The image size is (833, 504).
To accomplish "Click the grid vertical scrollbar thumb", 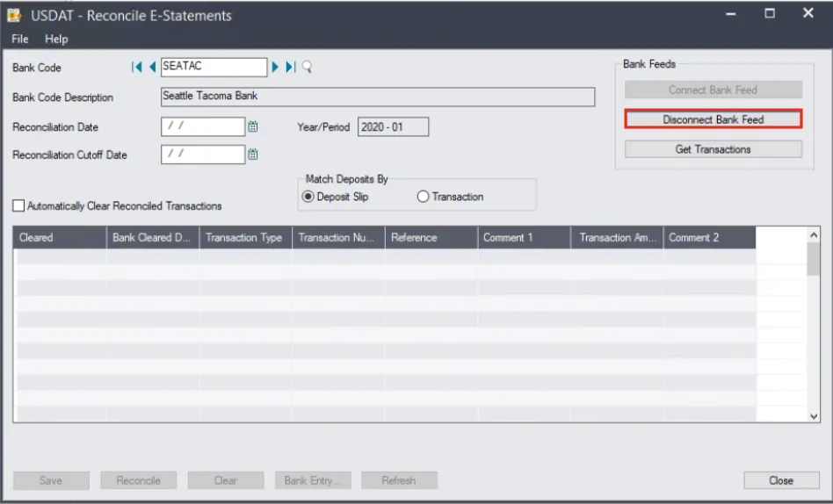I will (814, 259).
